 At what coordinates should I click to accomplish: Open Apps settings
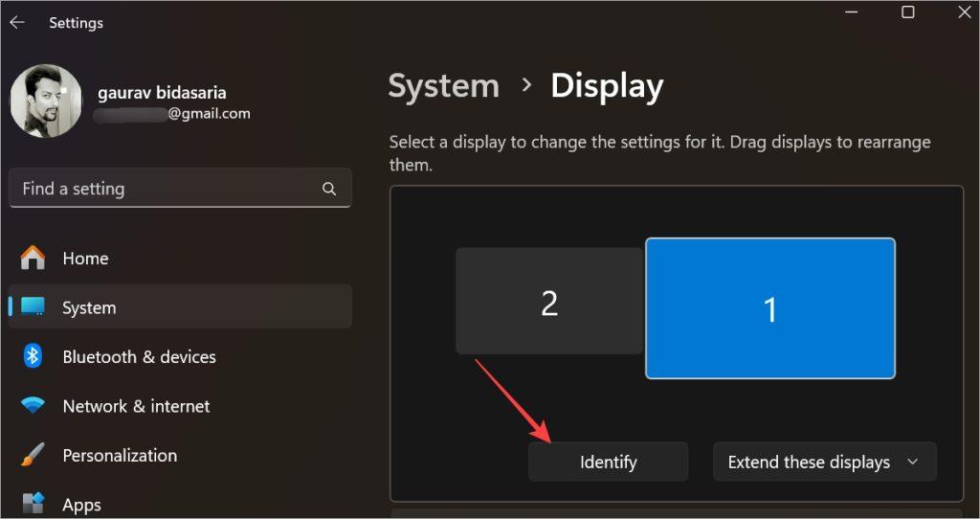(180, 504)
